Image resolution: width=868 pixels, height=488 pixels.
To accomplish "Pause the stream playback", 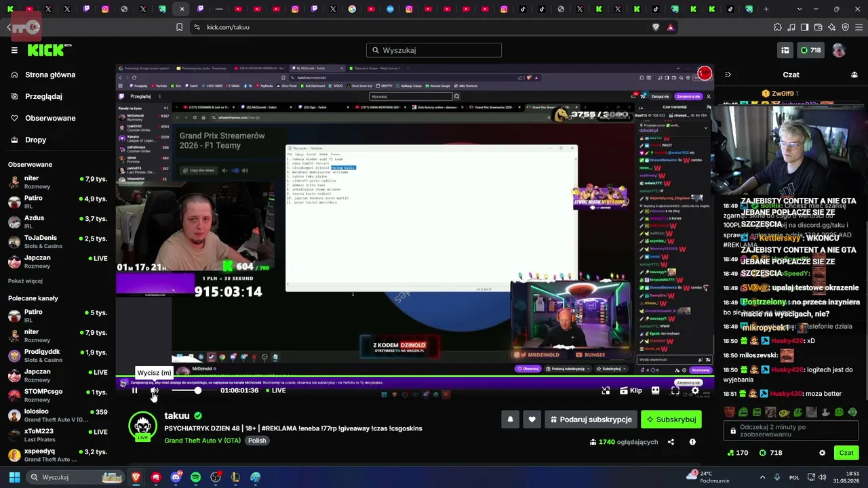I will (134, 390).
